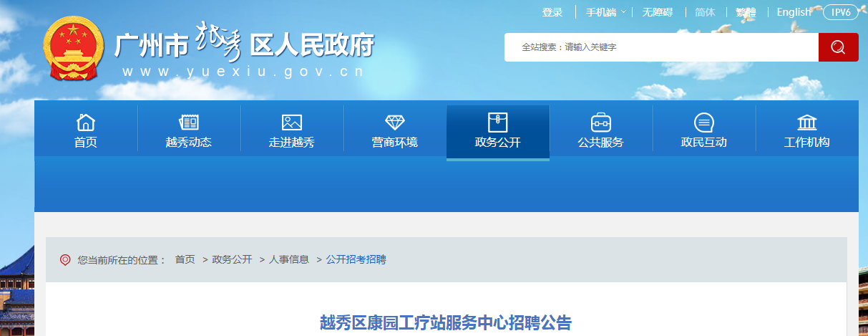Click the IPV6 badge
This screenshot has height=336, width=868.
(841, 12)
